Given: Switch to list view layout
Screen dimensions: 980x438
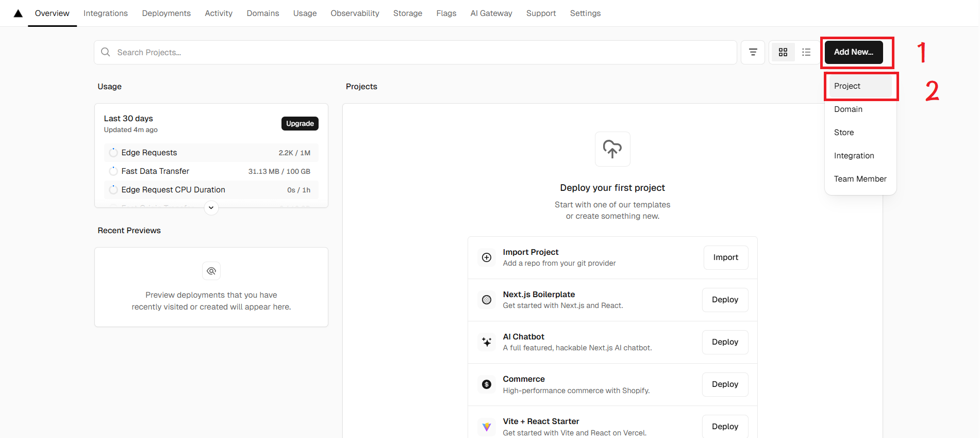Looking at the screenshot, I should [x=806, y=52].
